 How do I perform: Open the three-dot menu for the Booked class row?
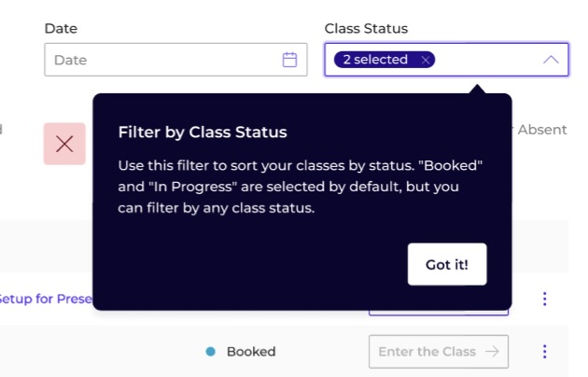click(x=544, y=352)
